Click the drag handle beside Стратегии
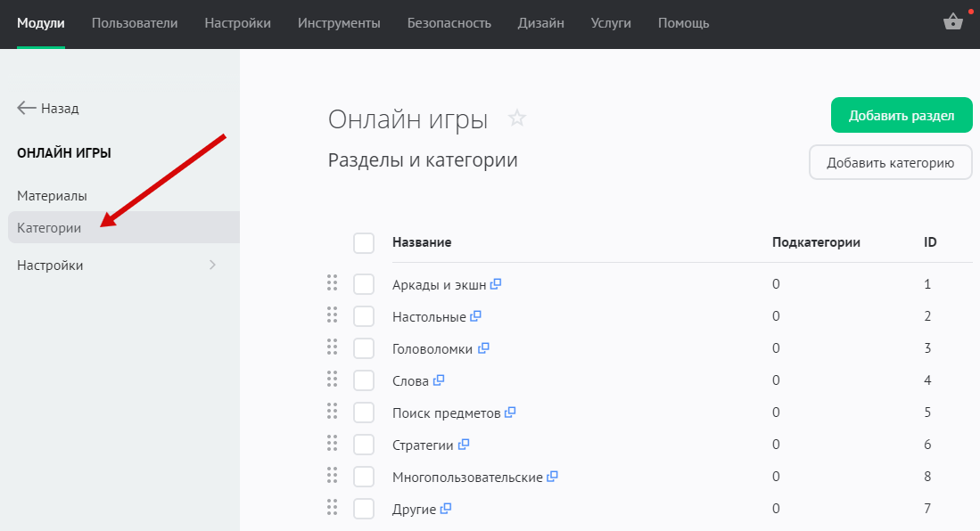Image resolution: width=980 pixels, height=531 pixels. pos(332,444)
